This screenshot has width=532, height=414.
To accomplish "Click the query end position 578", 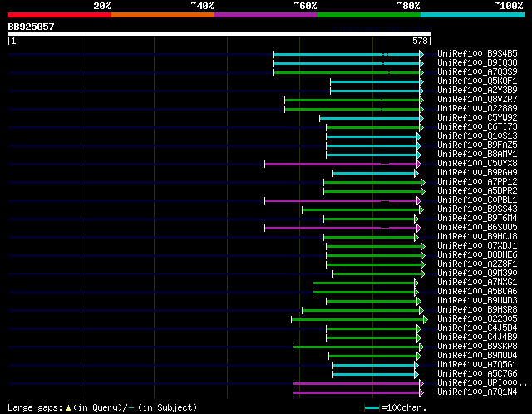I will (420, 41).
